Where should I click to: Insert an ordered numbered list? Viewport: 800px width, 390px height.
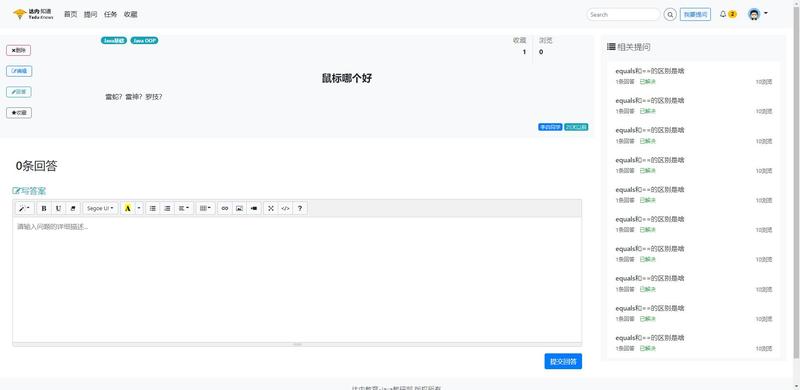[x=167, y=208]
